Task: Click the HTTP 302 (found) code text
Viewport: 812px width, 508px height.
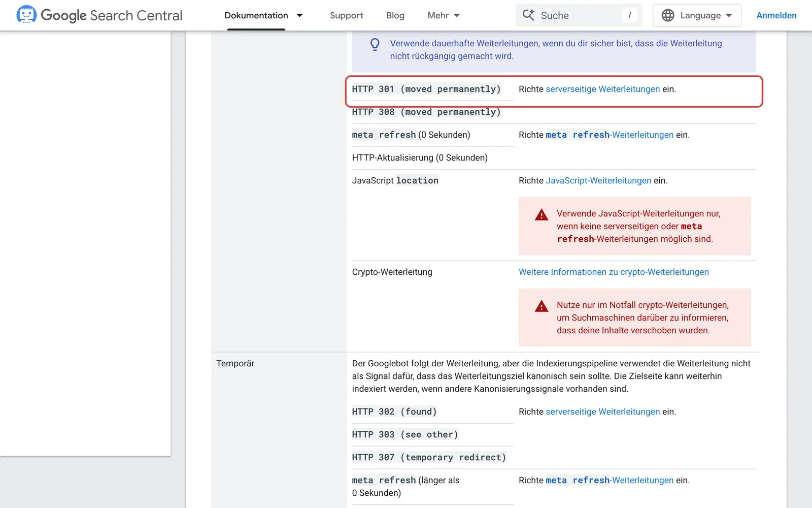Action: (x=394, y=411)
